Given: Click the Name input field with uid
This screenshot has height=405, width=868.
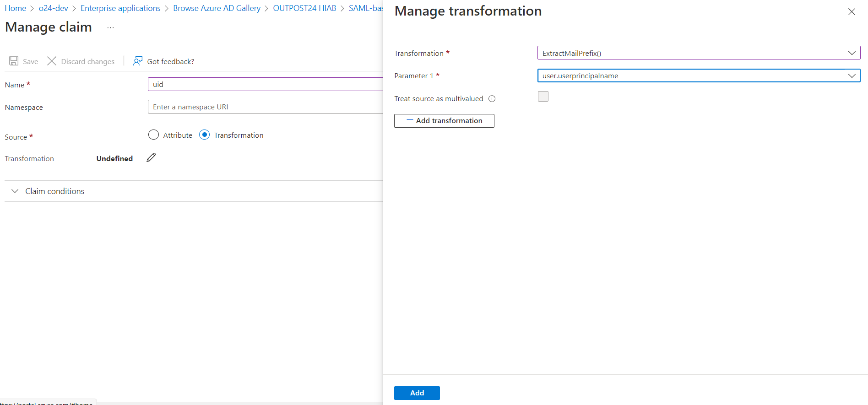Looking at the screenshot, I should pyautogui.click(x=266, y=85).
